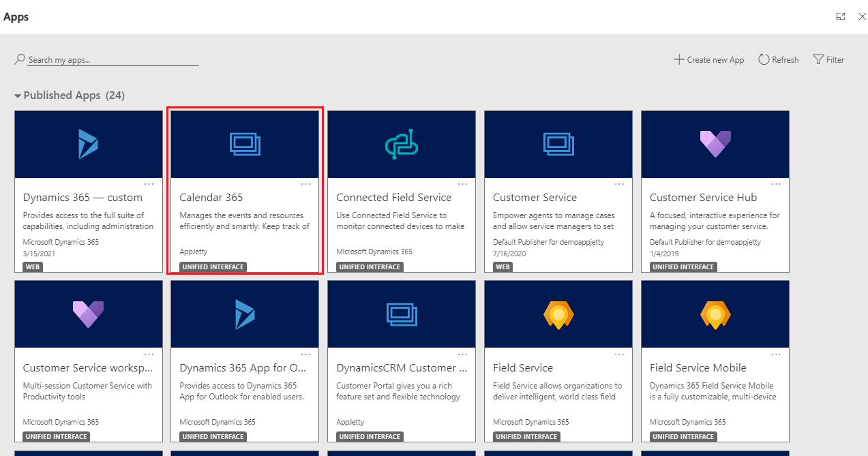Image resolution: width=868 pixels, height=456 pixels.
Task: Click the Customer Service Hub heart icon
Action: tap(715, 144)
